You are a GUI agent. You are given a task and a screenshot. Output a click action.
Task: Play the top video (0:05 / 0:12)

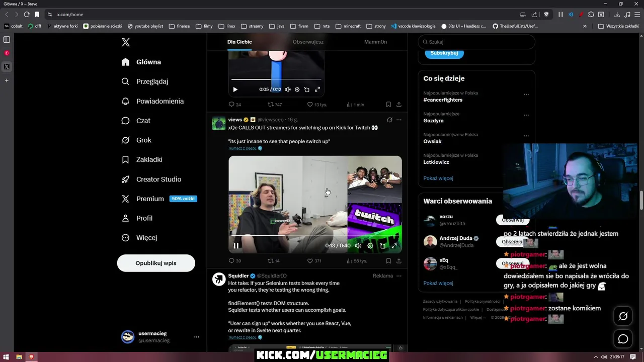(235, 89)
